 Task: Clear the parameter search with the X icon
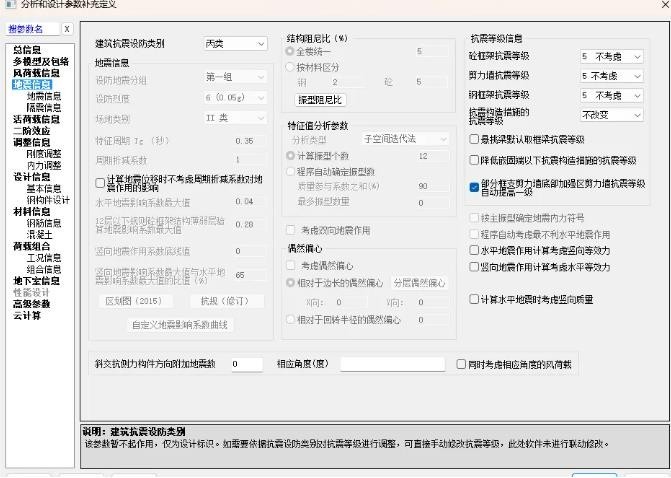pyautogui.click(x=67, y=29)
